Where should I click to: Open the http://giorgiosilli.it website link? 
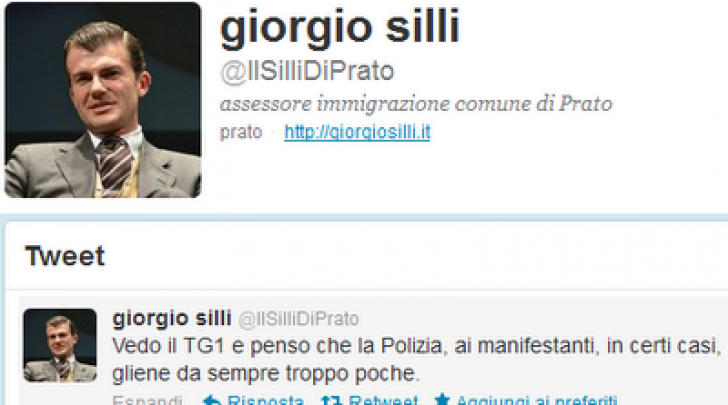click(x=357, y=132)
